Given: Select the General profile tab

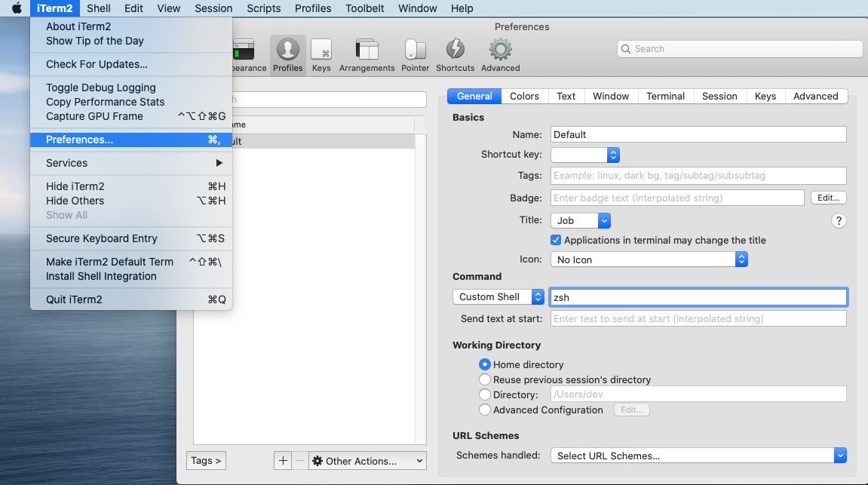Looking at the screenshot, I should tap(474, 96).
